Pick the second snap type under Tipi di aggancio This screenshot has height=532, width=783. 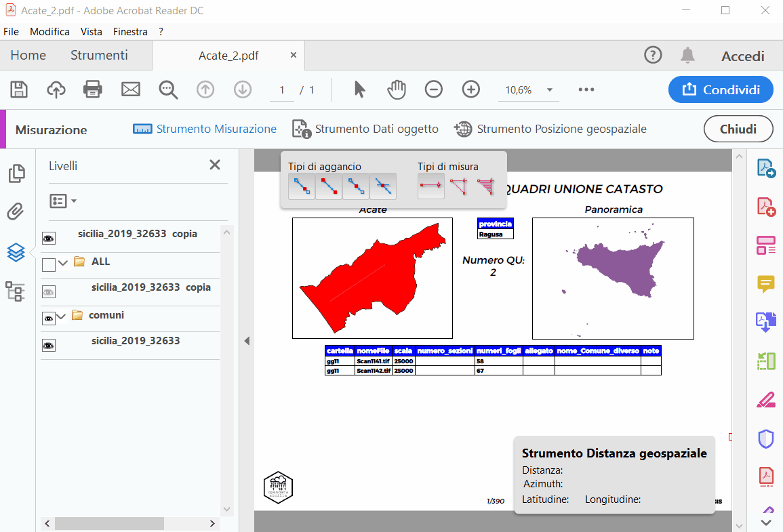329,186
